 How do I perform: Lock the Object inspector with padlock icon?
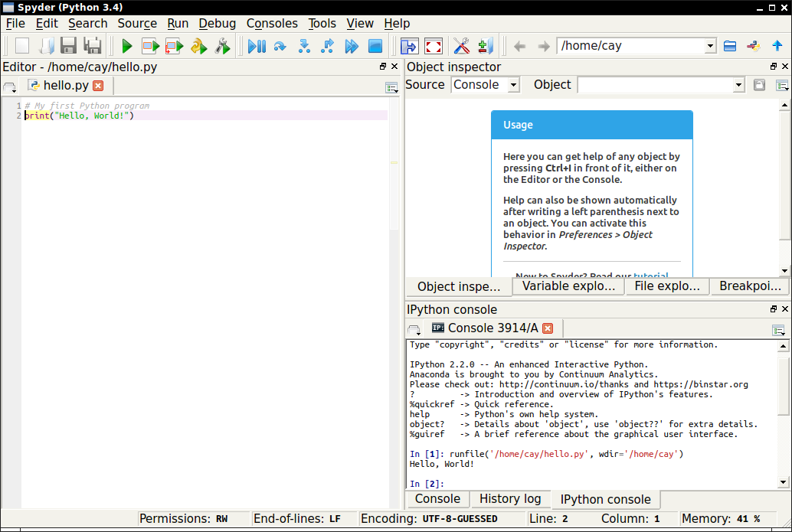coord(759,85)
